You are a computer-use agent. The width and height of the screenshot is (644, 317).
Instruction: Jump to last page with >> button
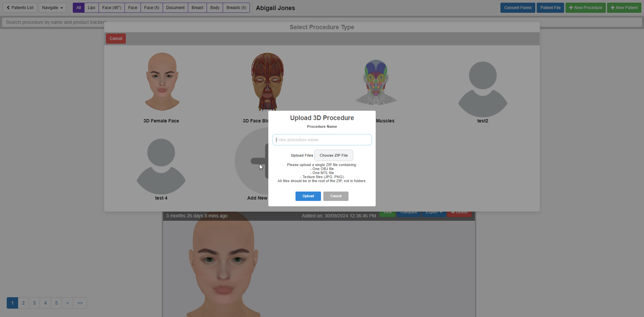pyautogui.click(x=80, y=303)
